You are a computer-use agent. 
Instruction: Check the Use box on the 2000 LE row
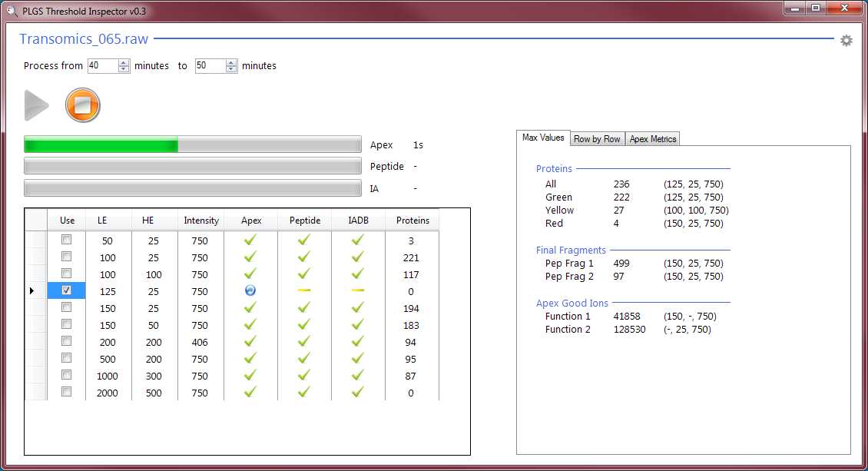(x=66, y=393)
